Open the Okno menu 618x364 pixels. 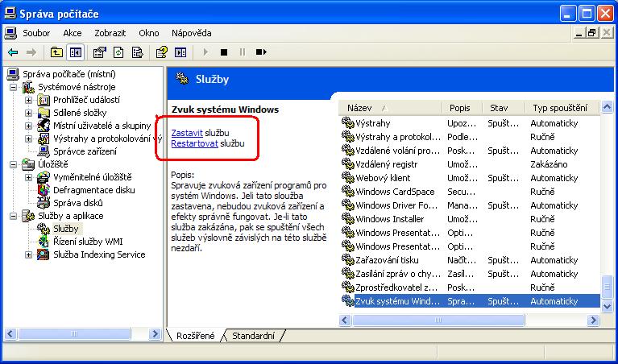(149, 33)
